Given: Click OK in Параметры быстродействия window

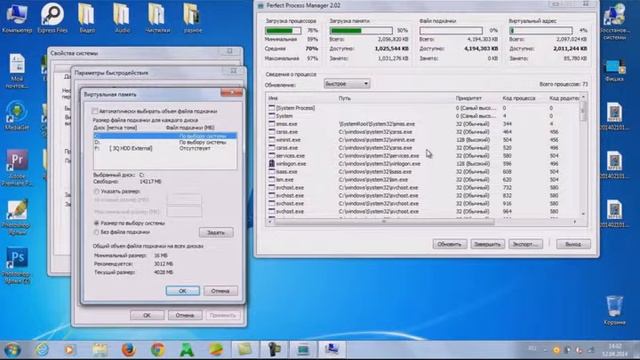Looking at the screenshot, I should click(147, 315).
